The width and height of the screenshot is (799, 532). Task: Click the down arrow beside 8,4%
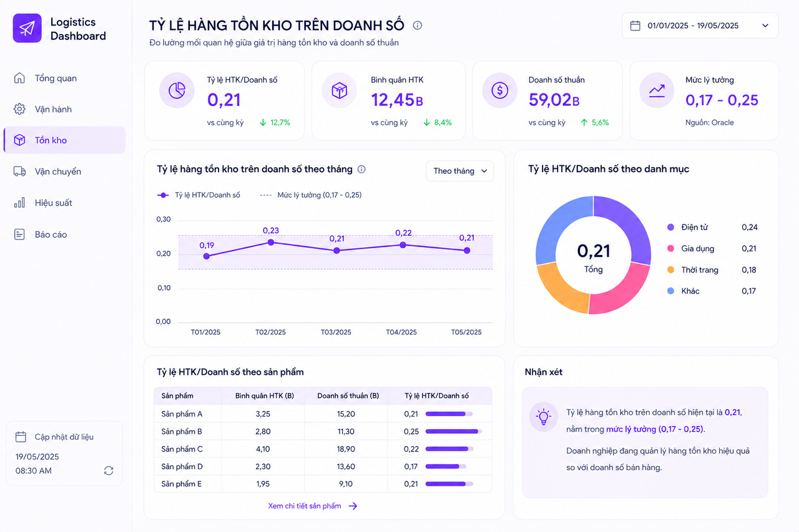click(x=427, y=123)
